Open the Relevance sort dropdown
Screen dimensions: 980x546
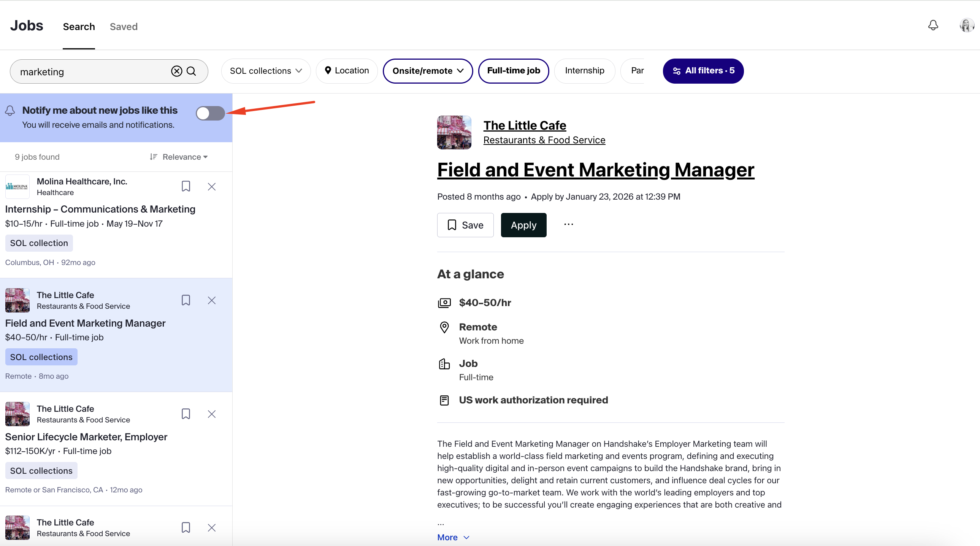point(179,157)
